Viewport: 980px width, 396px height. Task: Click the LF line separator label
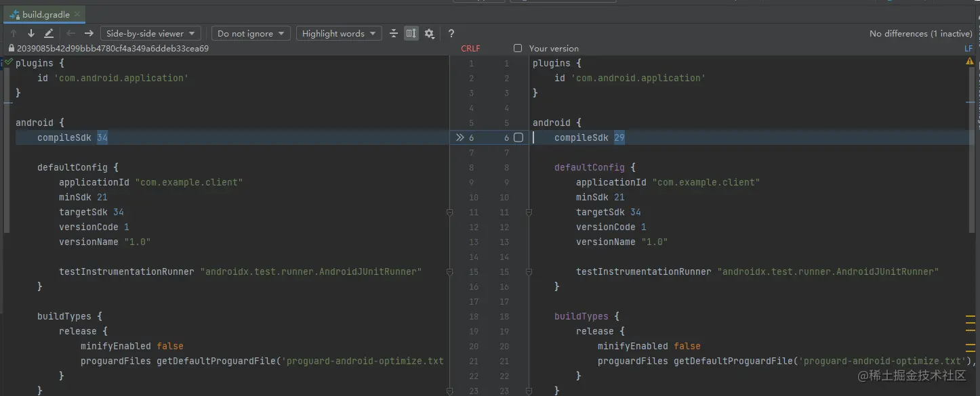[968, 49]
